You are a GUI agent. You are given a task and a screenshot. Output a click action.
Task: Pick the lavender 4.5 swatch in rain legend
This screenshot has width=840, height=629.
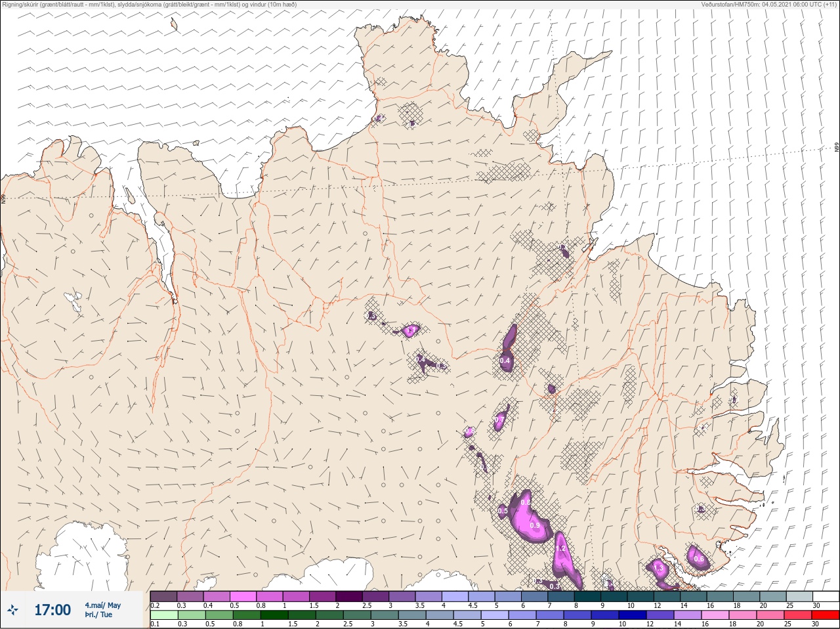pyautogui.click(x=467, y=615)
